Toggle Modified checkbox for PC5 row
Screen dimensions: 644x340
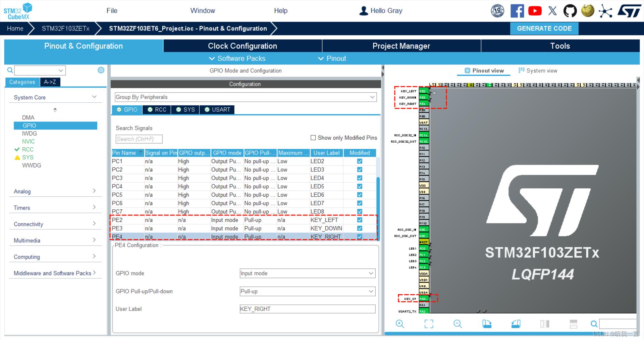click(360, 195)
